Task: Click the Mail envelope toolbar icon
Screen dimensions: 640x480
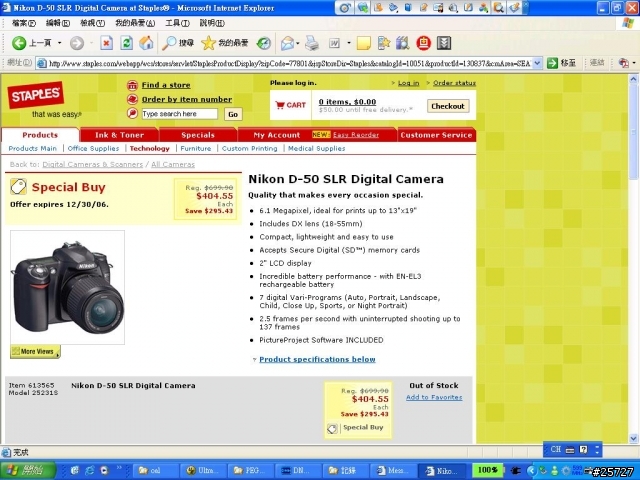Action: coord(287,43)
